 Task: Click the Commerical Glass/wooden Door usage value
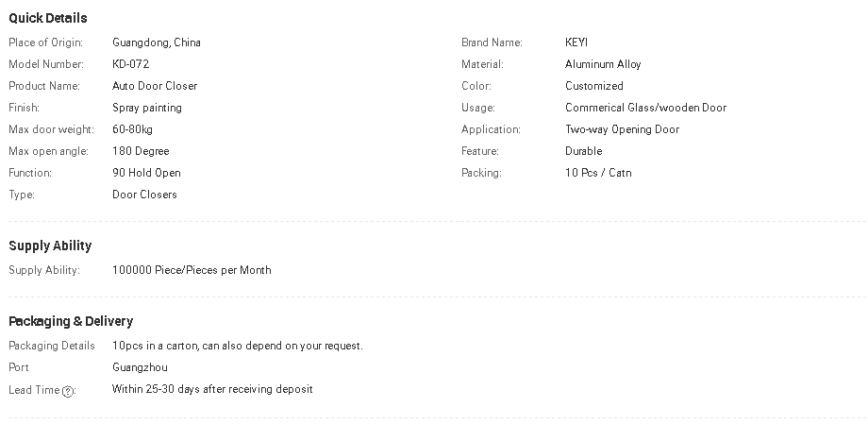pyautogui.click(x=645, y=108)
